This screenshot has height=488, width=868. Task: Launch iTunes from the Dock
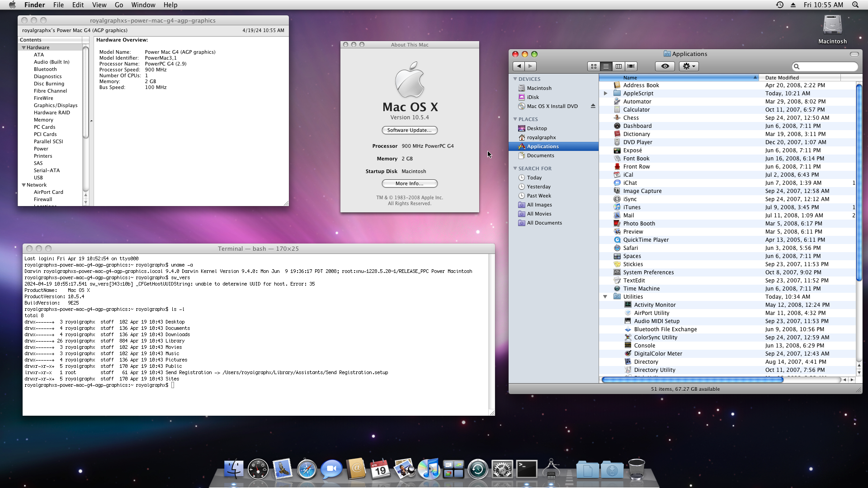click(429, 469)
